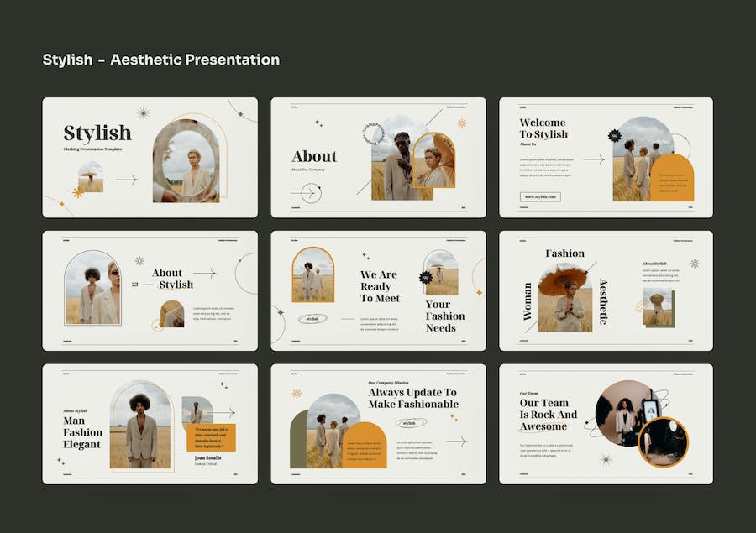This screenshot has width=756, height=533.
Task: Click the starburst icon on Our Team slide
Action: coord(605,459)
